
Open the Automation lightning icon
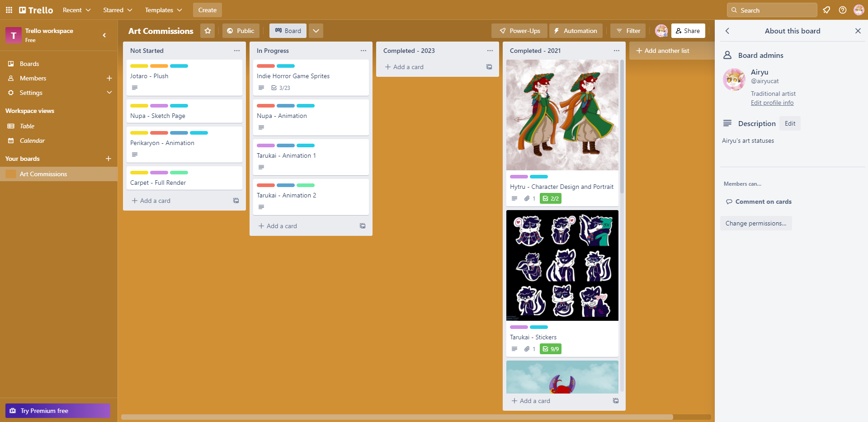(x=557, y=31)
